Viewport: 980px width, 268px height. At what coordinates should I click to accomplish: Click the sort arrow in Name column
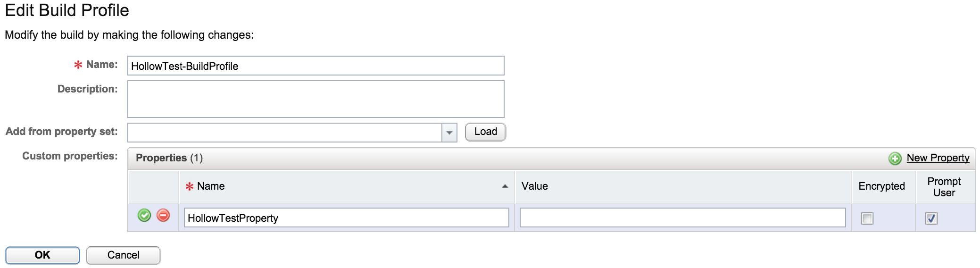[505, 186]
